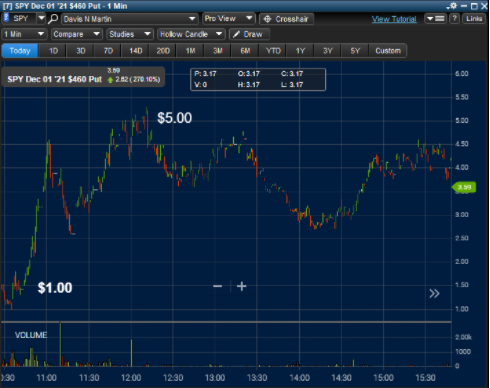The height and width of the screenshot is (388, 490).
Task: Click the SPY Dec 01 '21 $460 Put label
Action: click(x=54, y=79)
